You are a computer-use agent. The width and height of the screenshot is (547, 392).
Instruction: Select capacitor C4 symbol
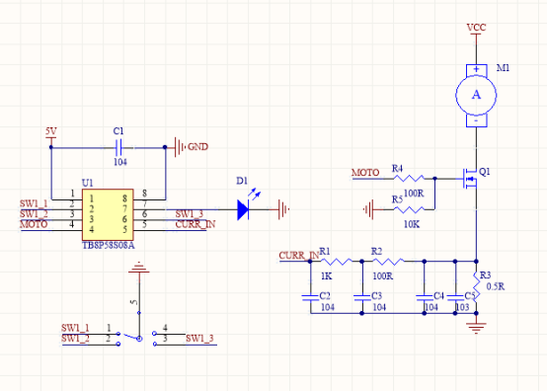(x=425, y=297)
